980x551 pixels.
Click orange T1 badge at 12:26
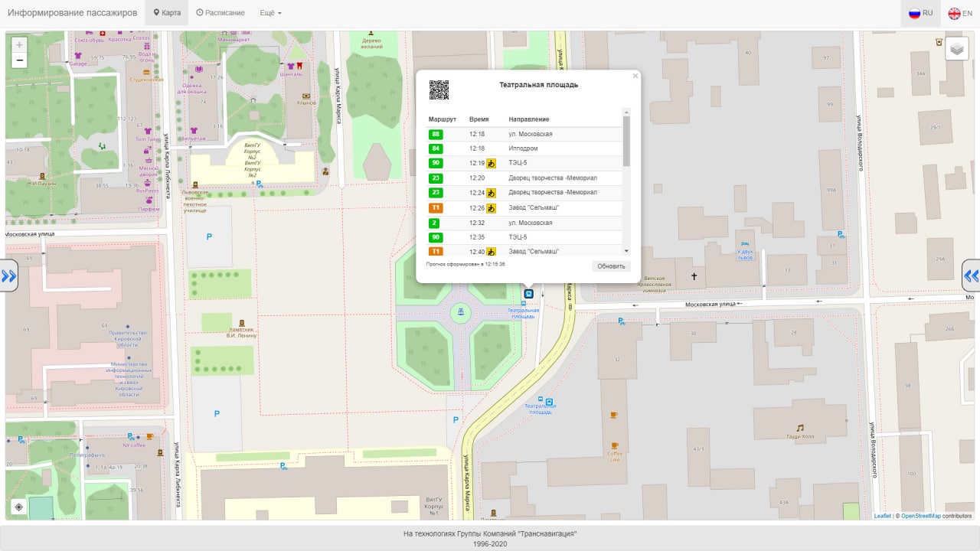(436, 208)
